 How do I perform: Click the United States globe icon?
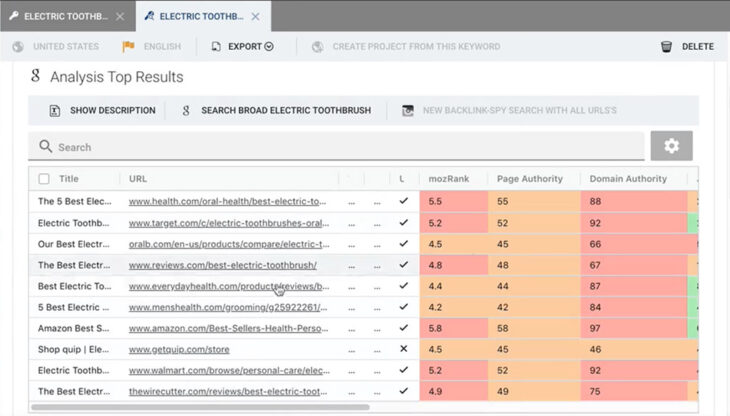(x=18, y=46)
